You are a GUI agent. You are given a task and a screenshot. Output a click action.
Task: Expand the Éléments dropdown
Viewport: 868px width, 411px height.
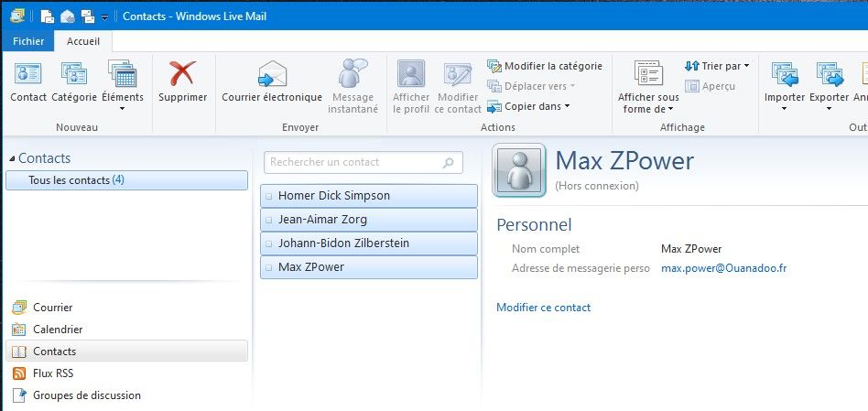click(122, 109)
